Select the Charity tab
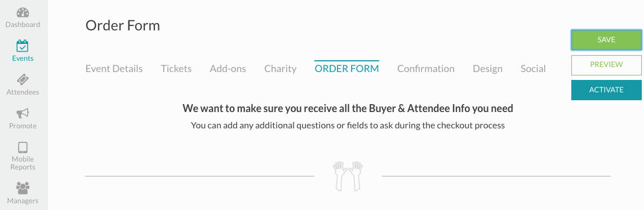The width and height of the screenshot is (644, 210). (x=281, y=69)
